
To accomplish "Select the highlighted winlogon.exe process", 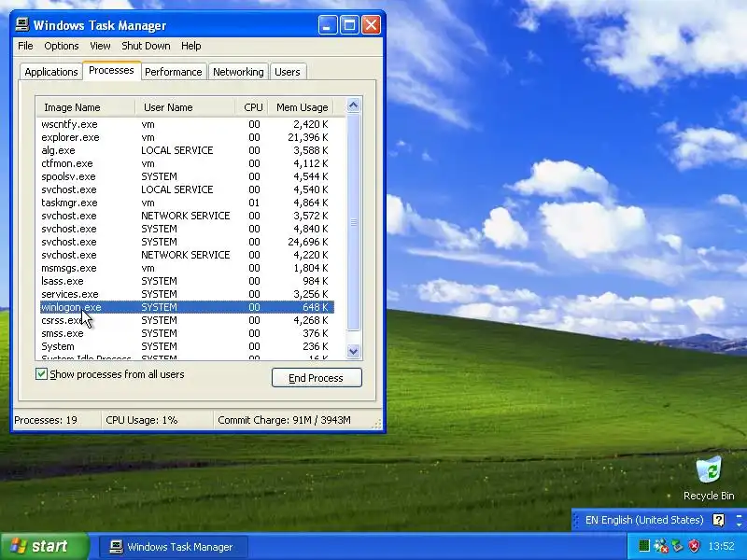I will [x=188, y=307].
